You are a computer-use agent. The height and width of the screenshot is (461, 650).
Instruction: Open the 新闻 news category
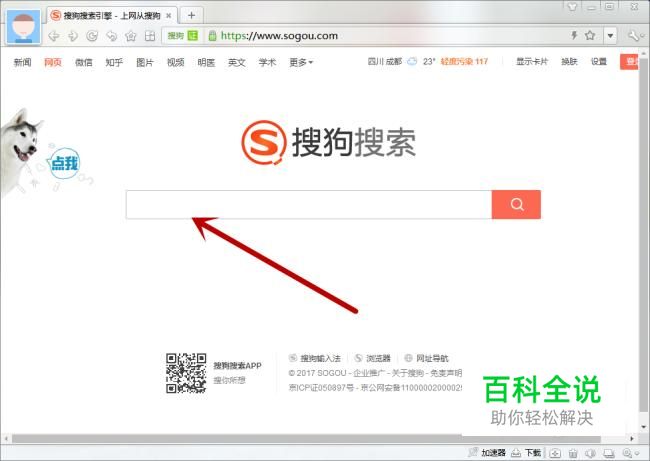click(22, 62)
